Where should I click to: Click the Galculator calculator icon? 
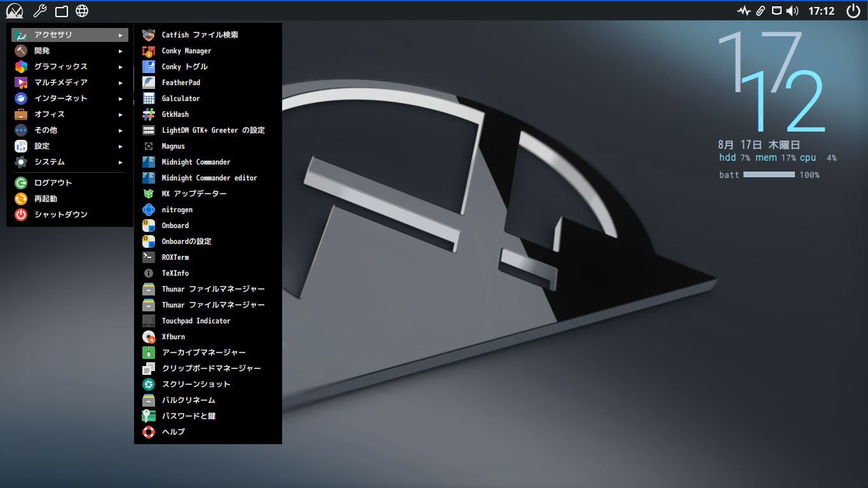149,98
